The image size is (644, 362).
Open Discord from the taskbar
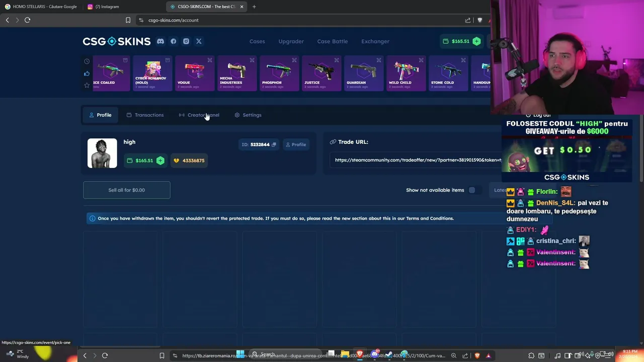coord(375,354)
